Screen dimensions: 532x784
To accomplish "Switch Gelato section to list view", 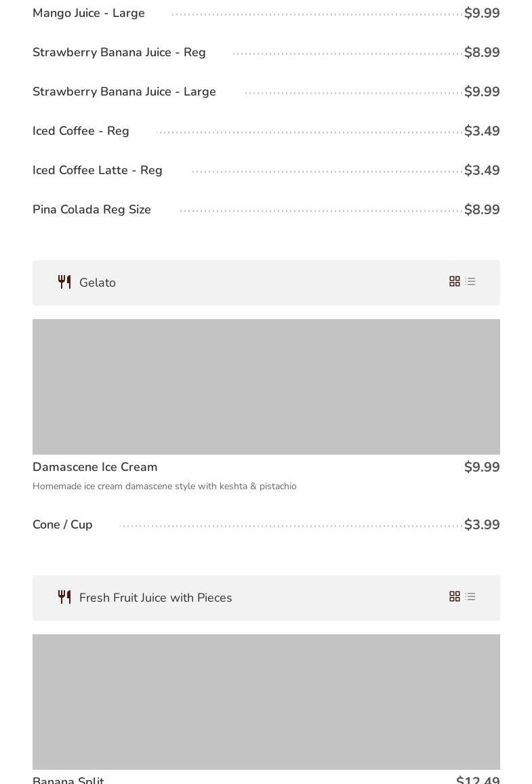I will point(470,281).
